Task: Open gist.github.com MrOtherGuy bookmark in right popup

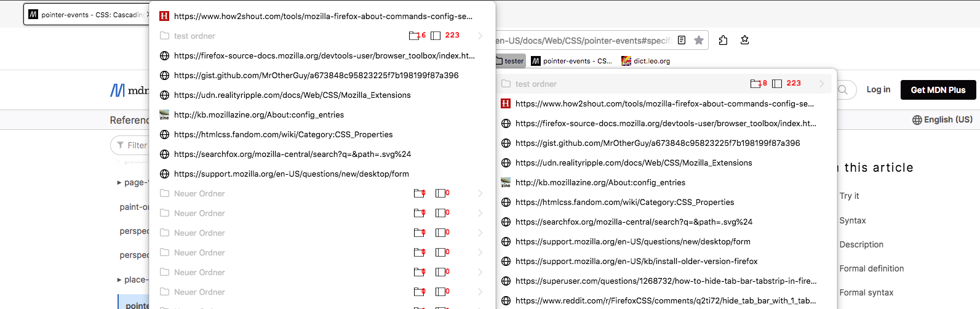Action: pyautogui.click(x=666, y=143)
